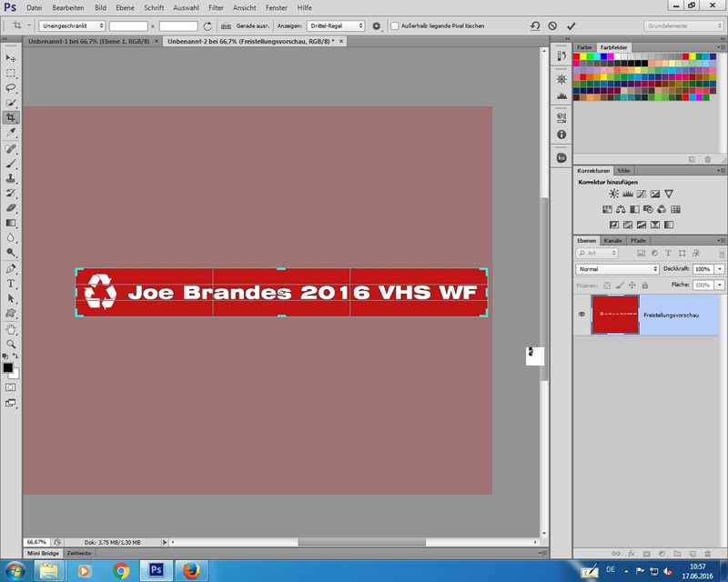
Task: Switch to the Kanäle tab
Action: pos(614,240)
